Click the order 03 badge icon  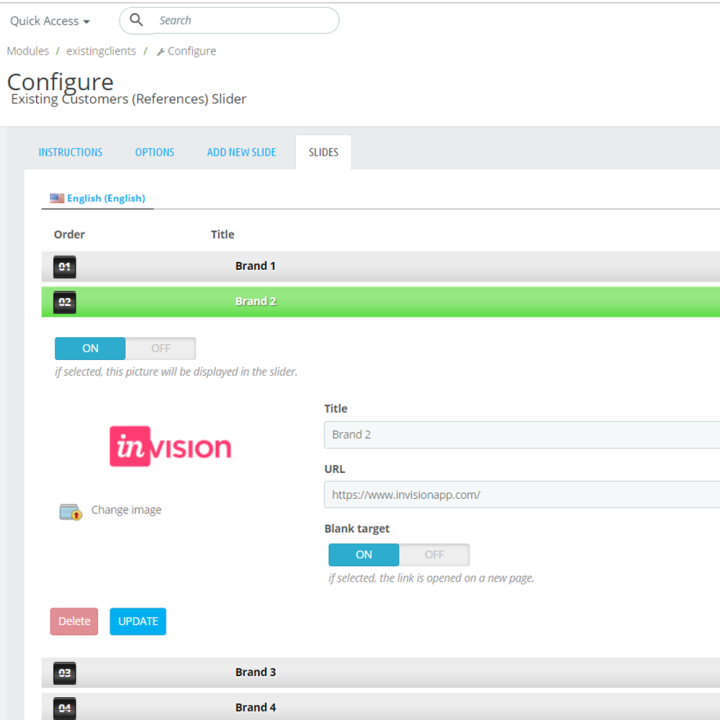coord(64,673)
